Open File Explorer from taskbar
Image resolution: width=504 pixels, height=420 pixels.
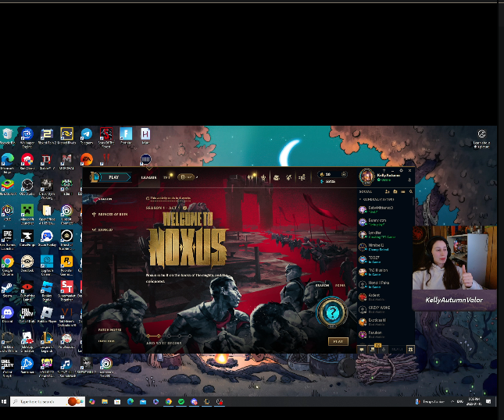[105, 401]
